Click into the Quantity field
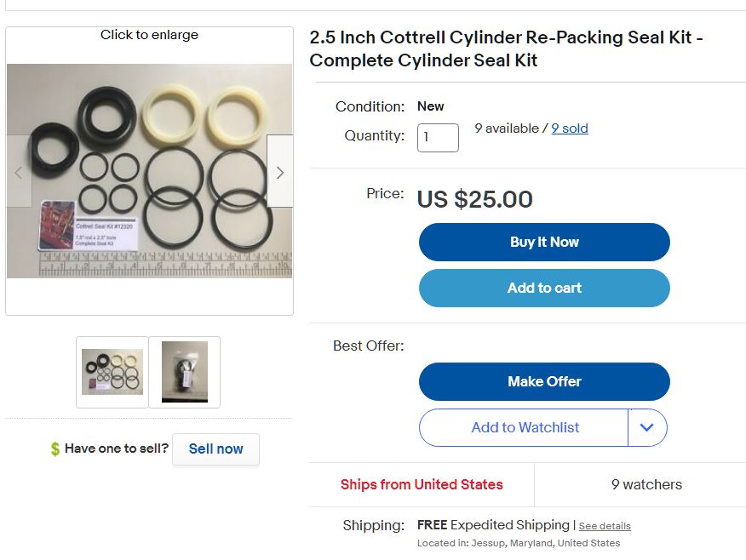The height and width of the screenshot is (560, 746). 438,137
